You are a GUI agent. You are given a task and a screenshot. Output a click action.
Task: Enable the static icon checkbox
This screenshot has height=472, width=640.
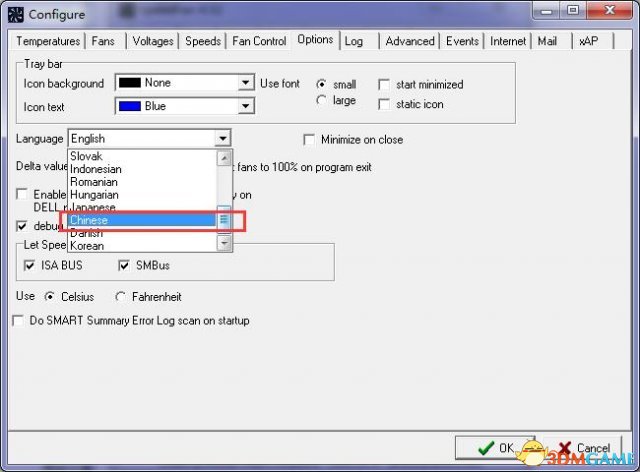[x=384, y=104]
